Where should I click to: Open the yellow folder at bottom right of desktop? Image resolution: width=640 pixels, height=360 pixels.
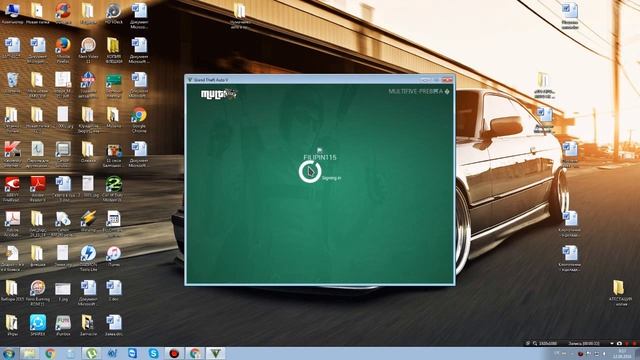pos(620,293)
